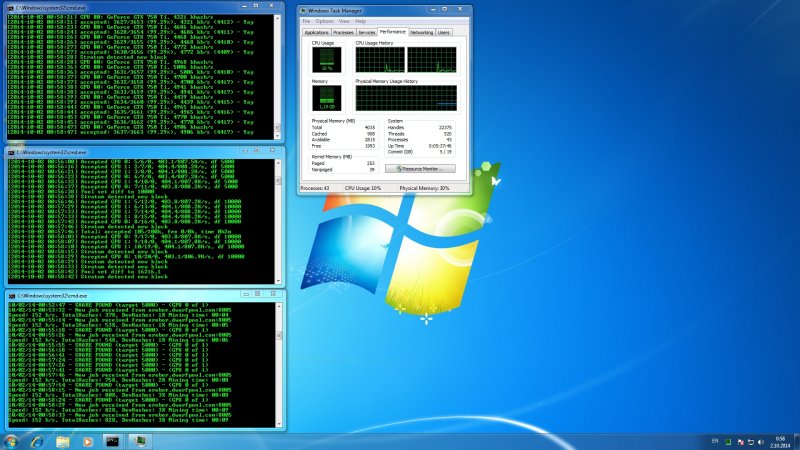Viewport: 800px width, 450px height.
Task: Click the scrollbar thumb in middle cmd window
Action: [278, 181]
